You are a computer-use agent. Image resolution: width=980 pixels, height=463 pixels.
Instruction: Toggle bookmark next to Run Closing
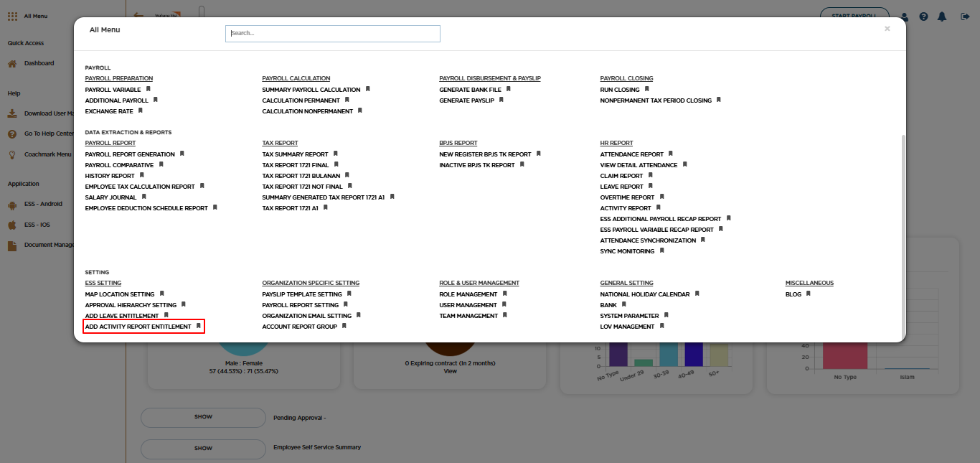(646, 89)
